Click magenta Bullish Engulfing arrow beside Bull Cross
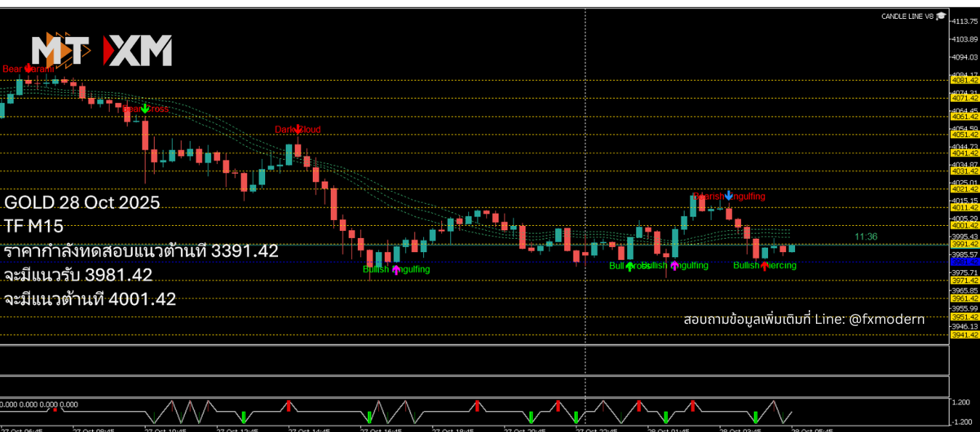Image resolution: width=980 pixels, height=432 pixels. 674,266
